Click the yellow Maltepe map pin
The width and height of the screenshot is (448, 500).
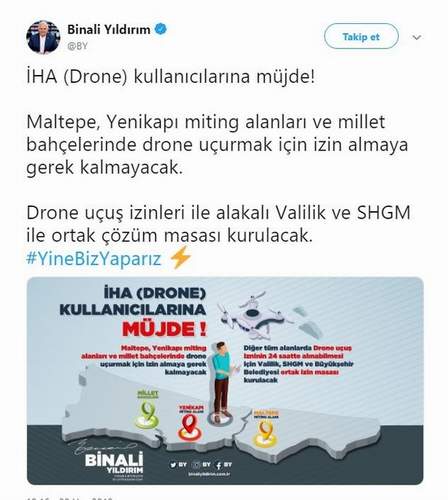[x=265, y=430]
